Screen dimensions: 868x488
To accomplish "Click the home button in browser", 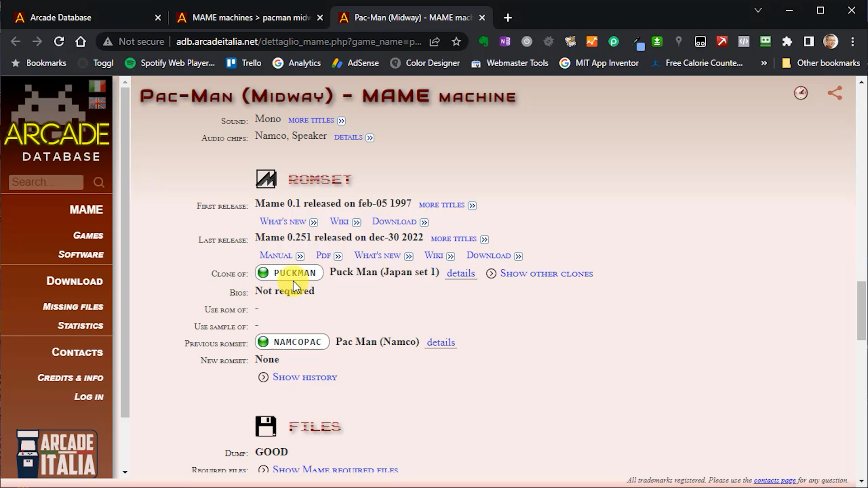I will coord(80,42).
